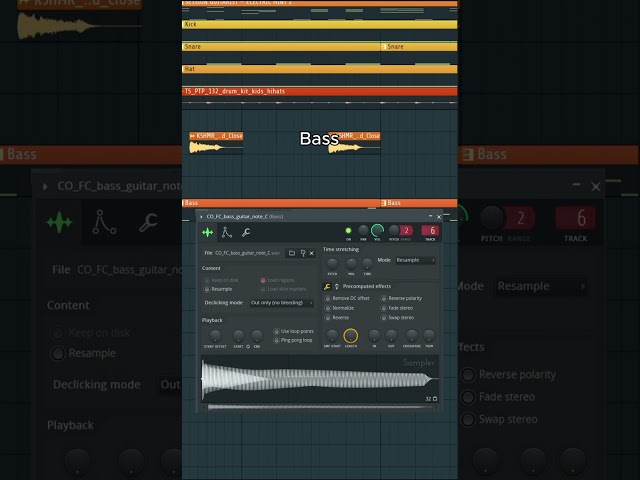Open the wrench miscellaneous settings tab
This screenshot has width=640, height=480.
[x=246, y=232]
